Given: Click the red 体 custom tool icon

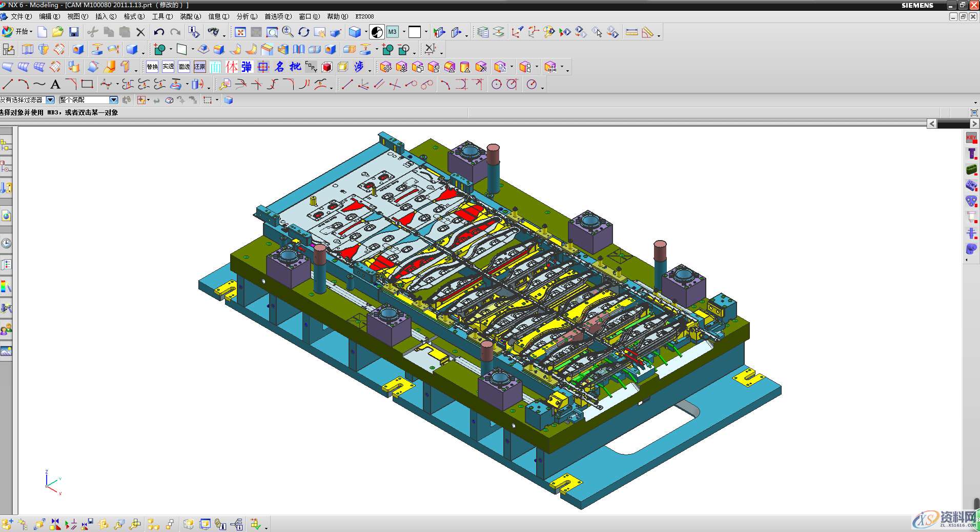Looking at the screenshot, I should 232,67.
